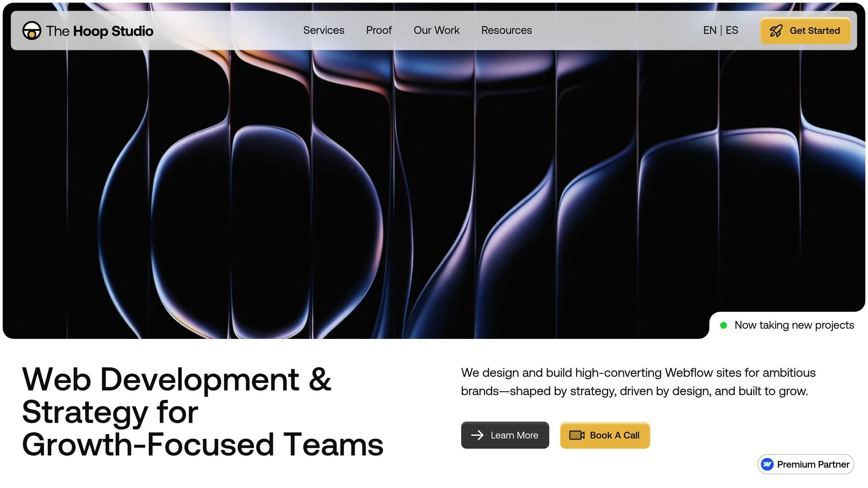Click the green availability status dot
Screen dimensions: 868x488
point(723,325)
